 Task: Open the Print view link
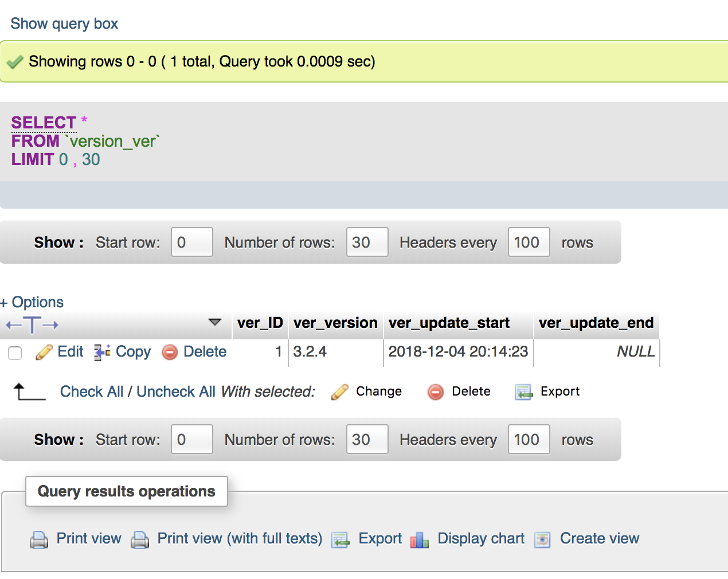click(89, 538)
